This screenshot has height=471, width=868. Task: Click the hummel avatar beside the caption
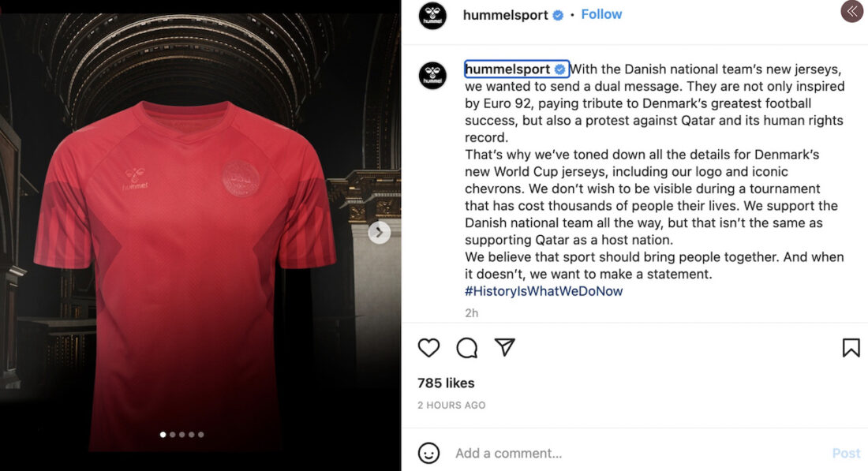432,75
